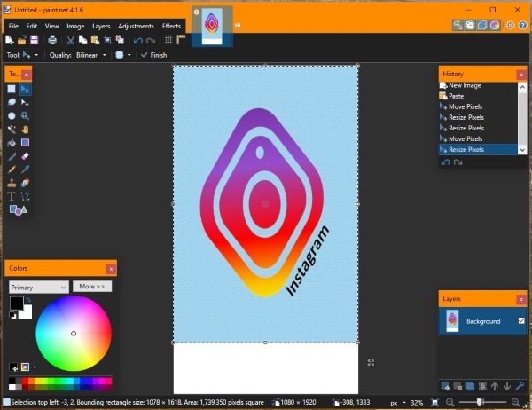This screenshot has width=532, height=410.
Task: Select the Paint Bucket tool
Action: click(12, 143)
